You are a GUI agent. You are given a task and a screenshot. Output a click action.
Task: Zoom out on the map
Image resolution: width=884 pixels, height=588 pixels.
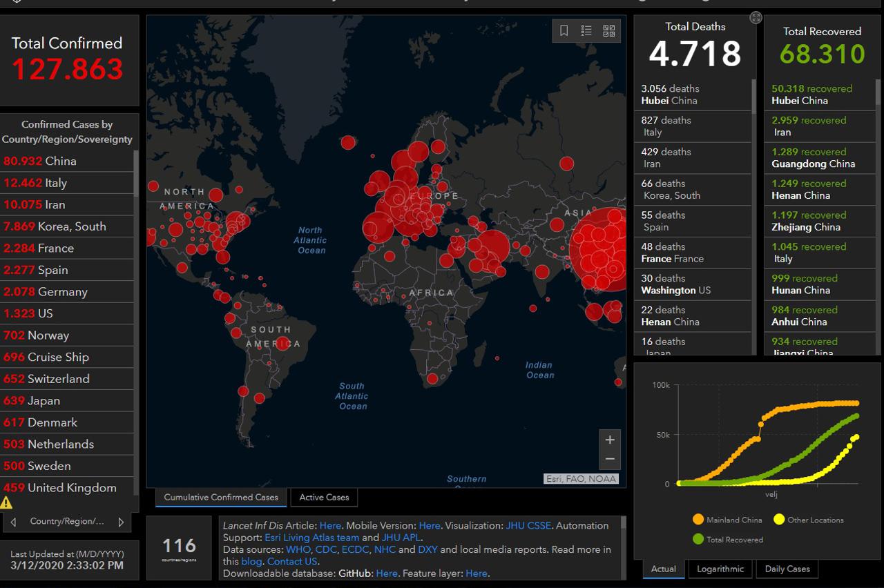610,458
